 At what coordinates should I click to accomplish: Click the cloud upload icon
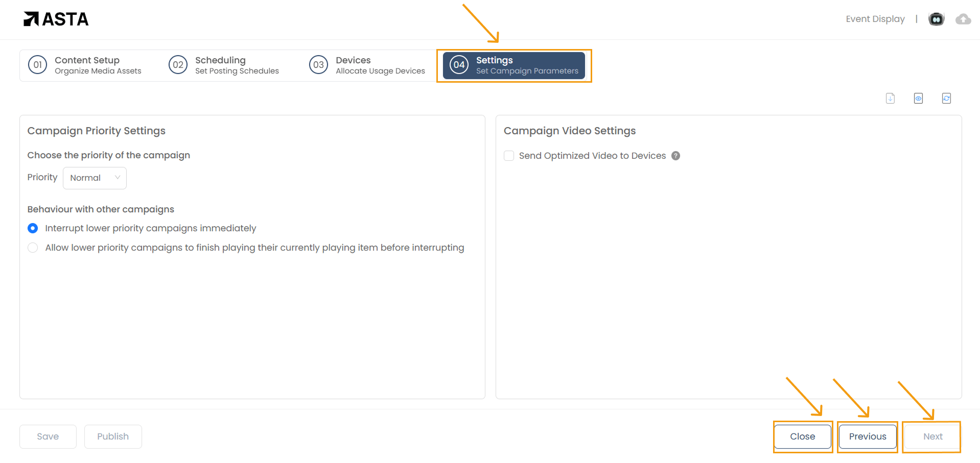click(963, 19)
